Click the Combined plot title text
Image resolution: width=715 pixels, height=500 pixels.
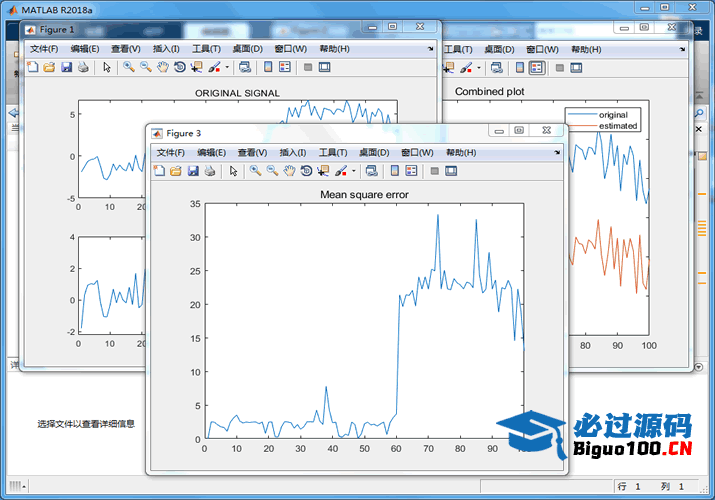point(490,92)
